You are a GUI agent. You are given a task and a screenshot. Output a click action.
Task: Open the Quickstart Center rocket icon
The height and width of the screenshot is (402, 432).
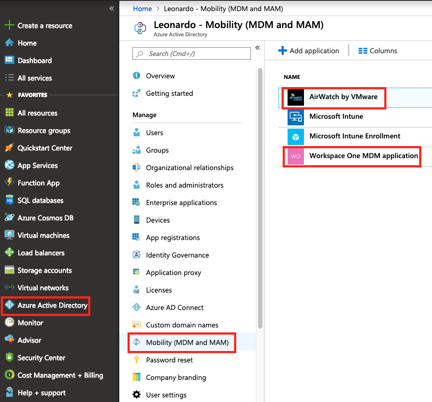tap(9, 148)
